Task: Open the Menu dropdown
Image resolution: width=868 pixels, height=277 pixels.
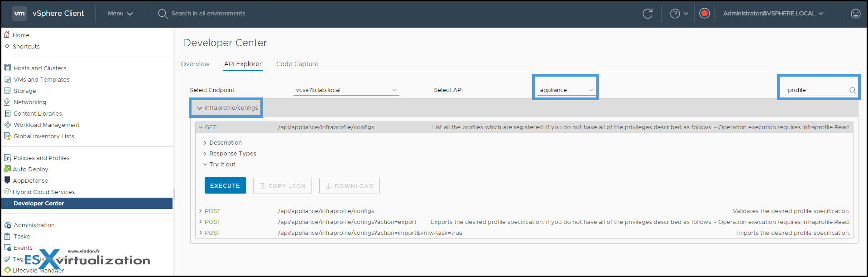Action: point(120,14)
